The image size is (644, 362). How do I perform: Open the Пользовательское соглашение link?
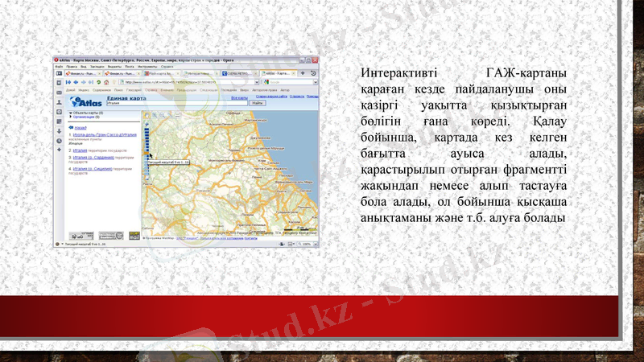(x=221, y=238)
